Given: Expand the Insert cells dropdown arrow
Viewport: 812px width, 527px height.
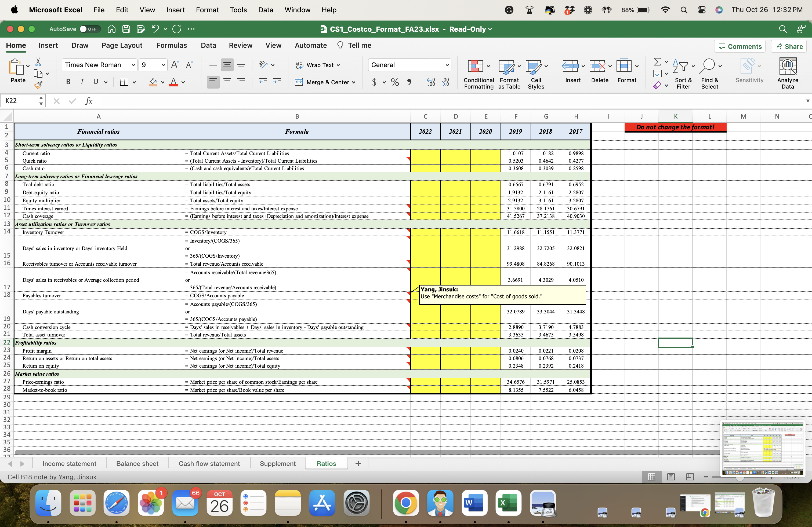Looking at the screenshot, I should [583, 66].
